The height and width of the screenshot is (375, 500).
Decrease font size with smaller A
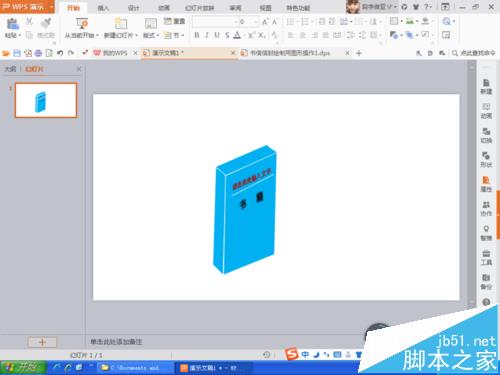pyautogui.click(x=275, y=22)
